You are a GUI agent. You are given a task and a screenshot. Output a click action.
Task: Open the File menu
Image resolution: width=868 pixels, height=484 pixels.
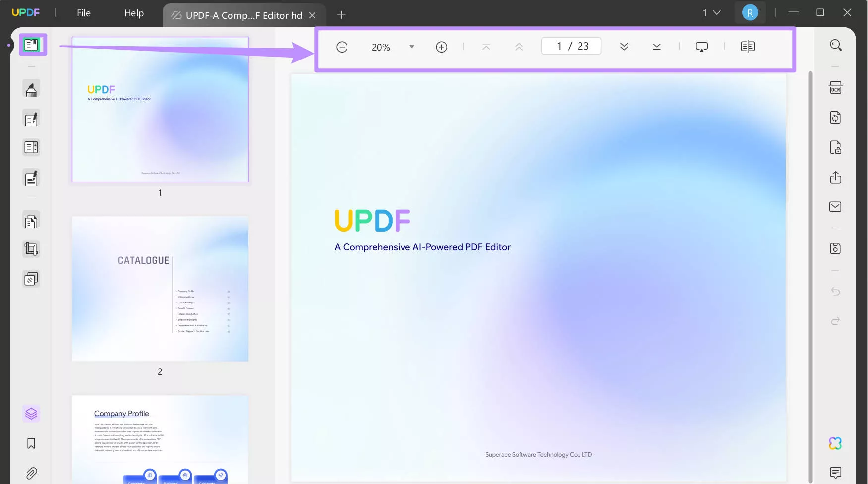pos(84,13)
